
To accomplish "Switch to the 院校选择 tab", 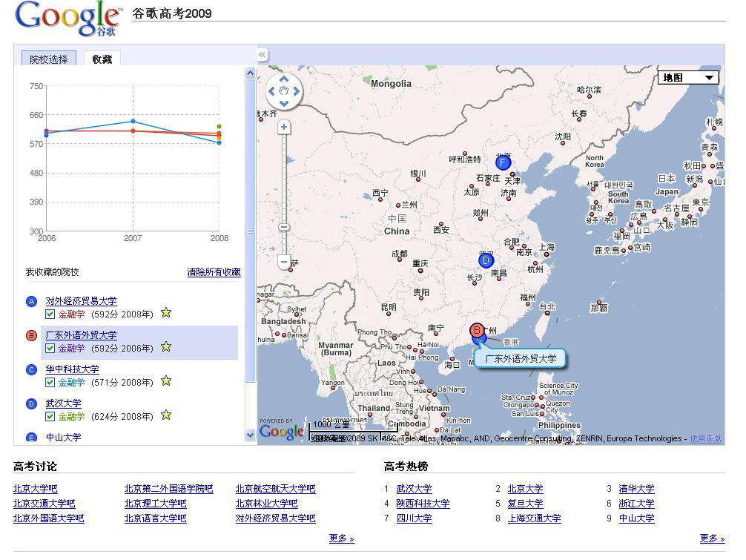I will tap(49, 59).
